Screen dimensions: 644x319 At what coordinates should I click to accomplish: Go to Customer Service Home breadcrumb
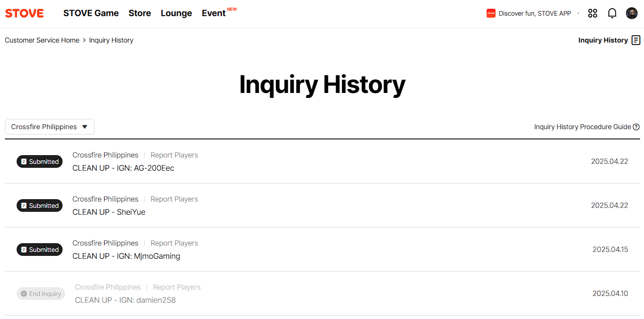point(42,40)
